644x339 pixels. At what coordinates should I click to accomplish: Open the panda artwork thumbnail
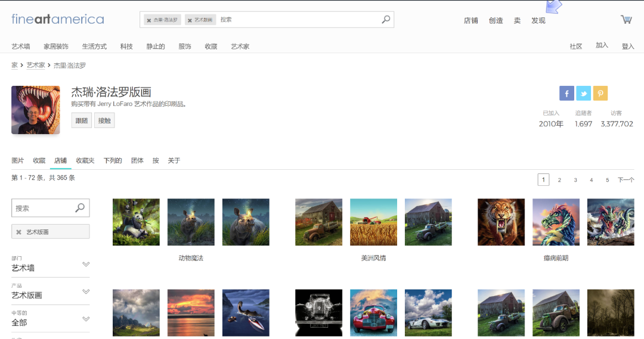click(137, 222)
